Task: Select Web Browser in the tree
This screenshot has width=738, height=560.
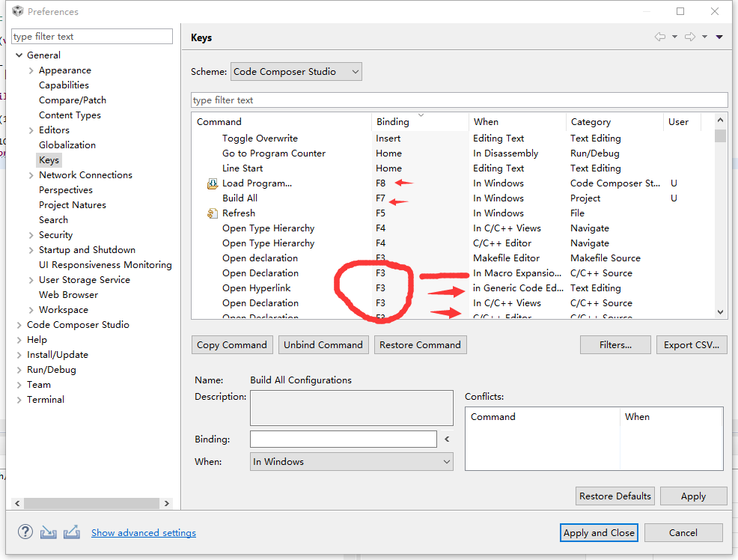Action: [x=69, y=295]
